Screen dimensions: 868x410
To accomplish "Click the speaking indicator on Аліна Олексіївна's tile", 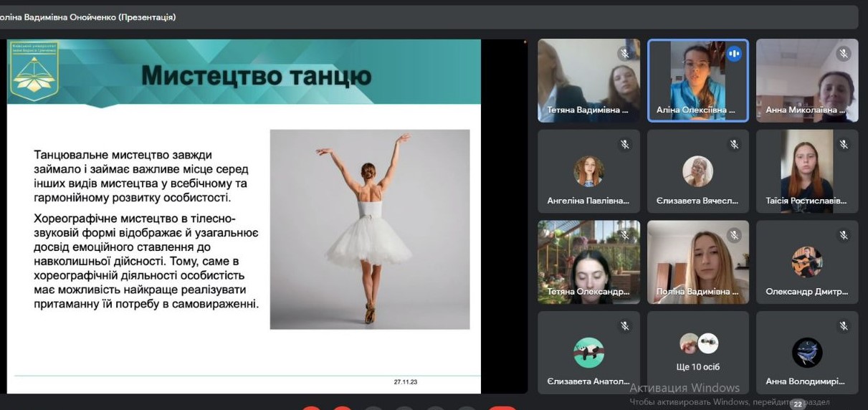I will [x=733, y=54].
